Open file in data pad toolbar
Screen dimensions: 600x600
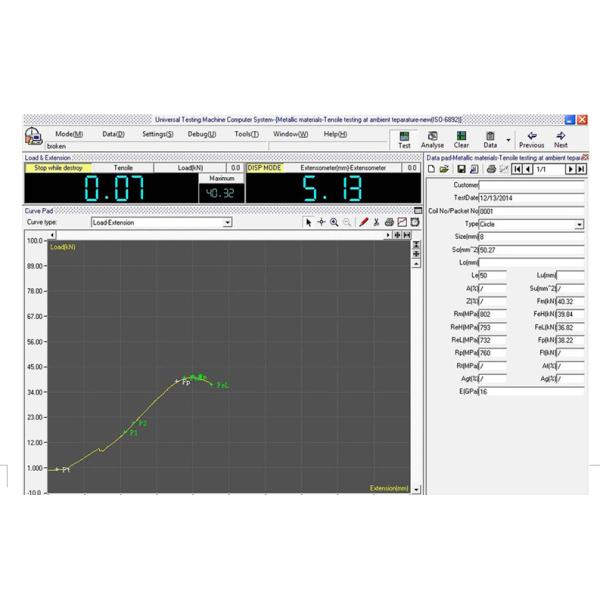[444, 169]
